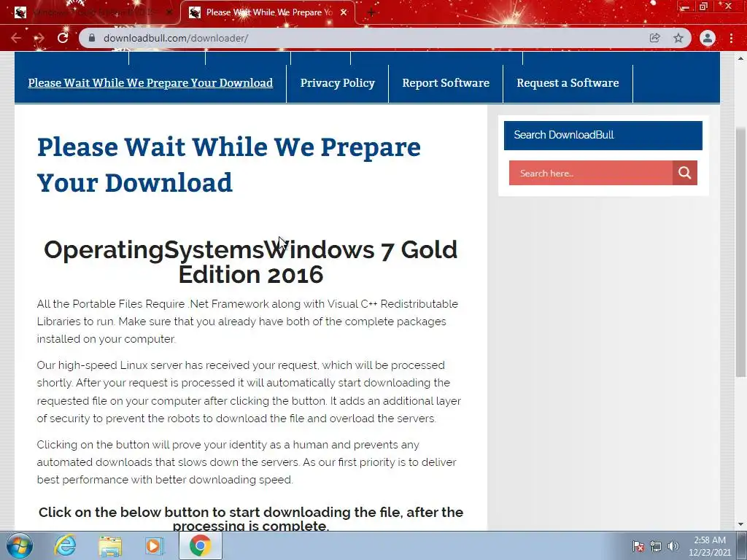This screenshot has width=747, height=560.
Task: Go back with the browser back arrow
Action: pyautogui.click(x=16, y=38)
